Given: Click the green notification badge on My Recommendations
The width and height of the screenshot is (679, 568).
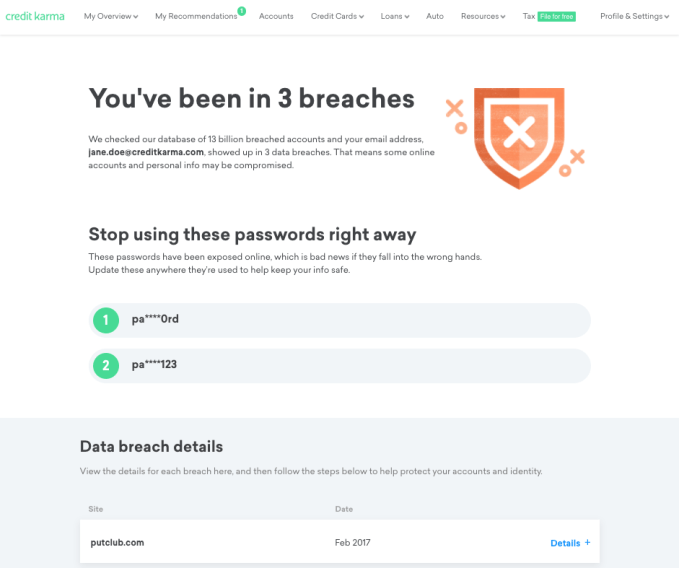Looking at the screenshot, I should [242, 11].
